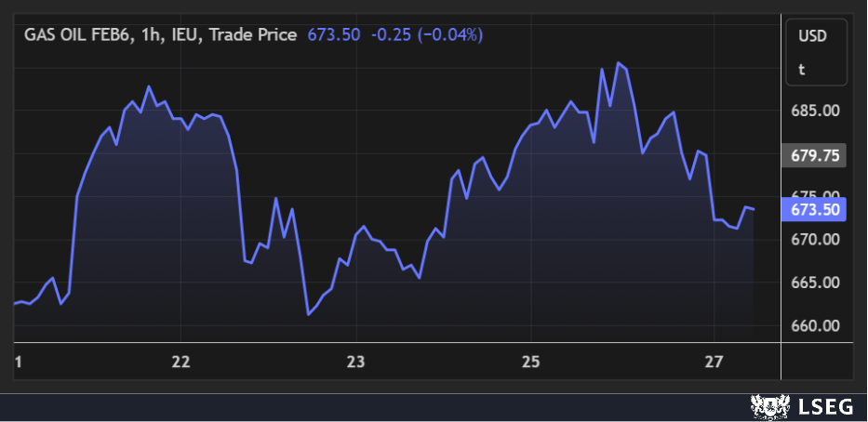Click the 673.50 last price in header

point(333,34)
